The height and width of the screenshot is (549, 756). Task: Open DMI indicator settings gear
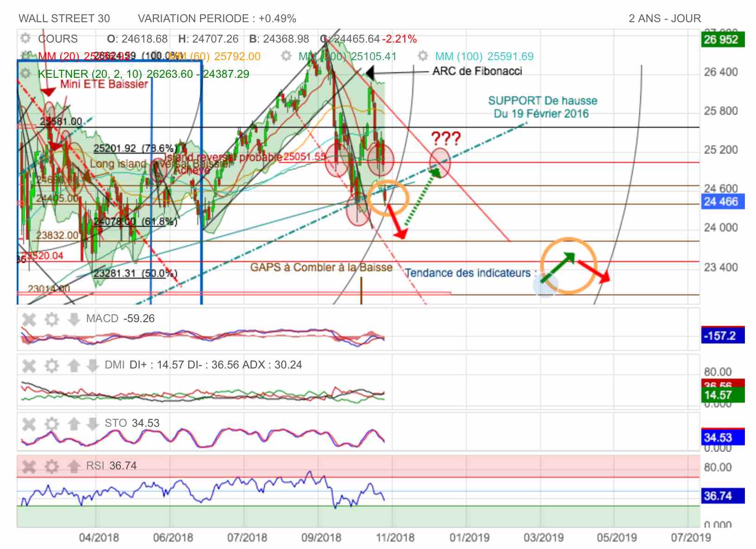coord(52,366)
